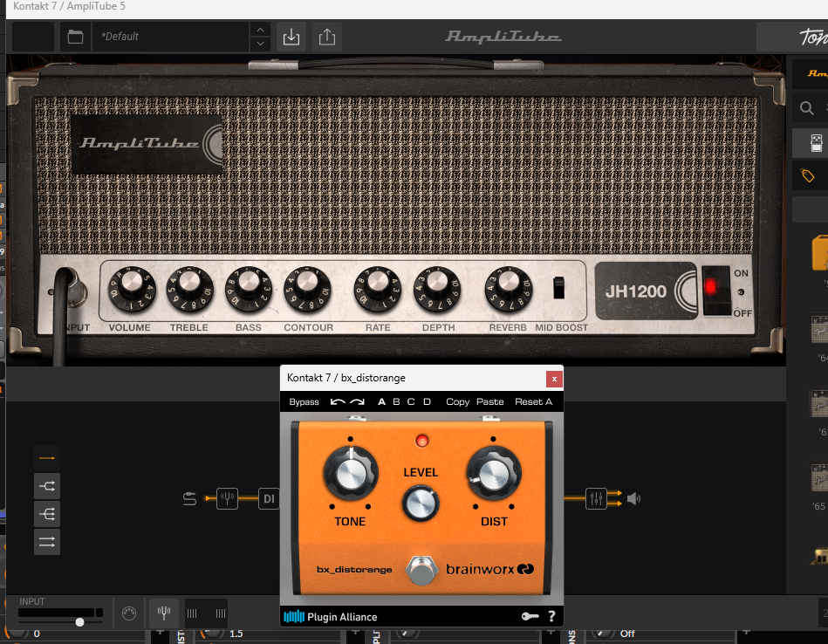This screenshot has height=644, width=828.
Task: Open the mixer block in signal chain
Action: [x=596, y=499]
